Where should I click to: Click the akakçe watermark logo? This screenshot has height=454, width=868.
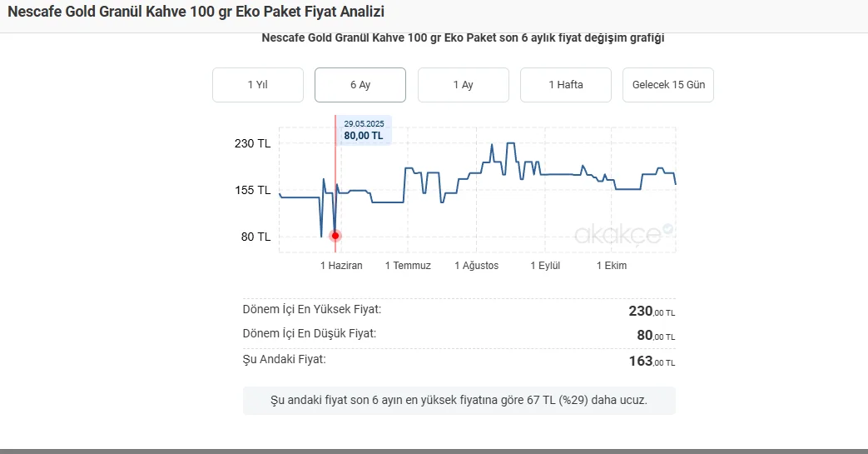618,234
